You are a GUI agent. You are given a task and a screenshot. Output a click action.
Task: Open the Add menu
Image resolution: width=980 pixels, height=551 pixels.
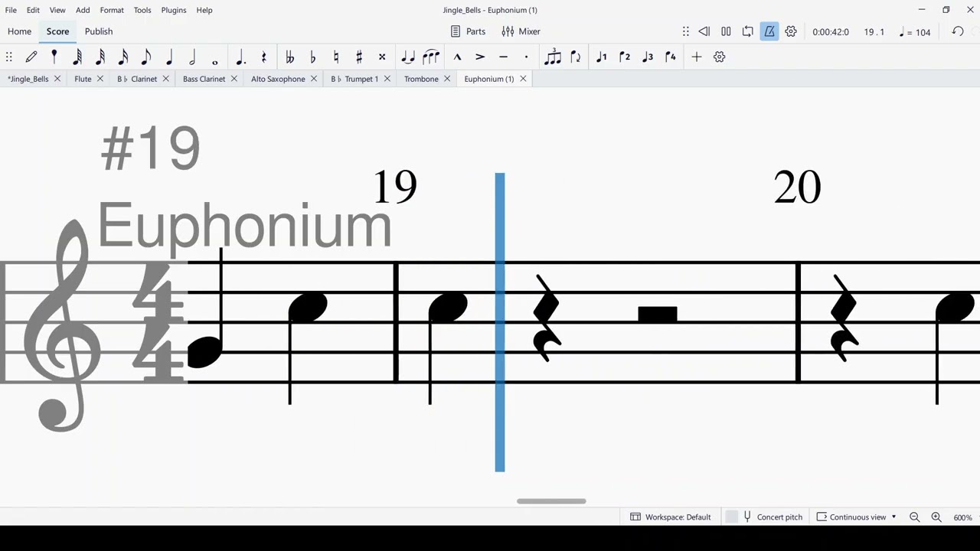[x=83, y=10]
